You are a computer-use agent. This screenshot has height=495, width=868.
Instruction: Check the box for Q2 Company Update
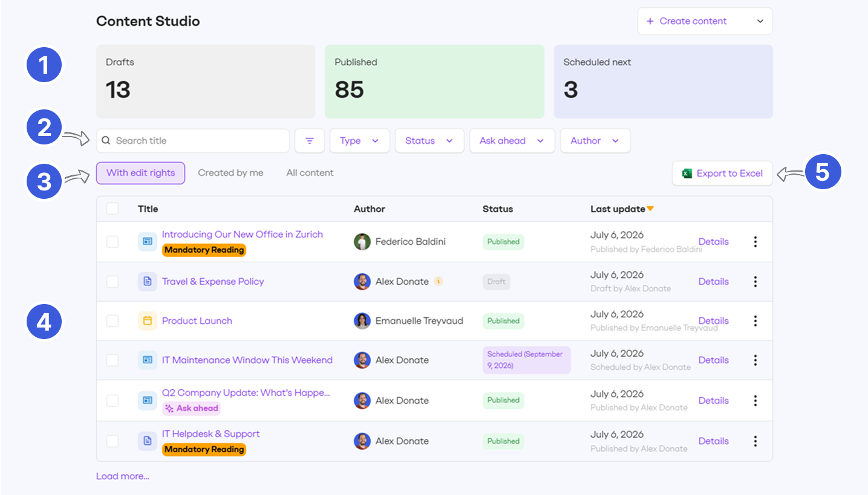pos(113,400)
